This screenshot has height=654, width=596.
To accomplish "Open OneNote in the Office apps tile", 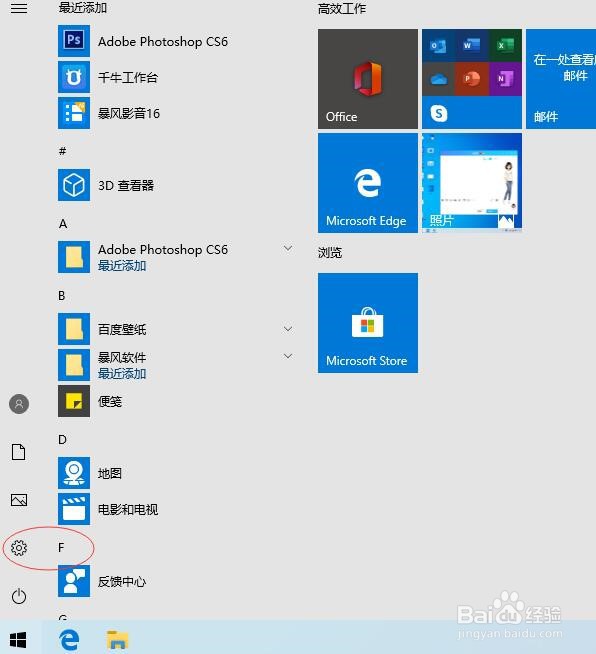I will (x=505, y=79).
